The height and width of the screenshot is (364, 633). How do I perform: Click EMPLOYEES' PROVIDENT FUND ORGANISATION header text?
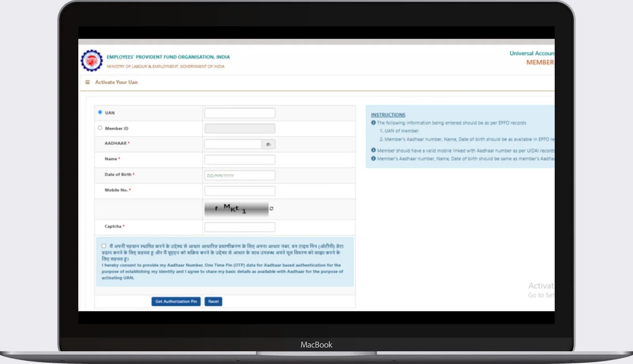pyautogui.click(x=168, y=57)
